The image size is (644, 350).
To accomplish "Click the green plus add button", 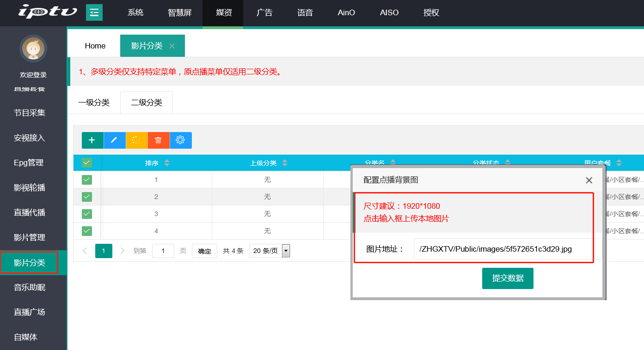I will click(x=92, y=140).
